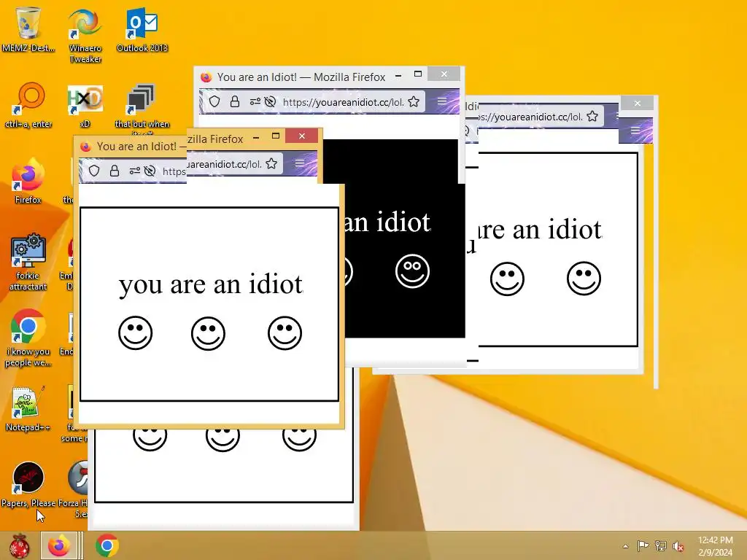Screen dimensions: 747x560
Task: Click the muted volume tray icon
Action: pos(678,546)
